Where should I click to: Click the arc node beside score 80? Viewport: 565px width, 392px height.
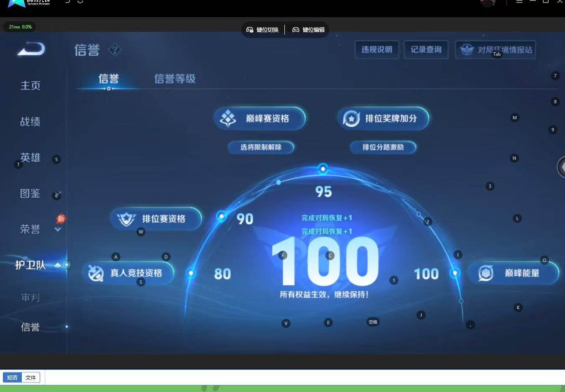191,273
